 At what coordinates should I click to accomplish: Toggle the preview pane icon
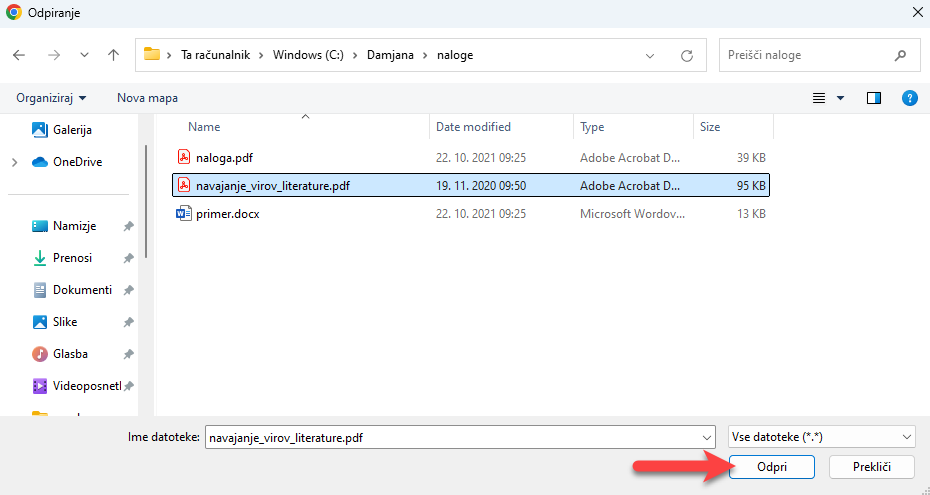874,98
